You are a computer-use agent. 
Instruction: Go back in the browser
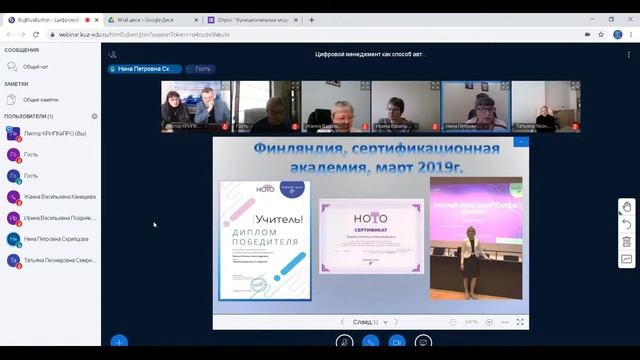[x=9, y=35]
